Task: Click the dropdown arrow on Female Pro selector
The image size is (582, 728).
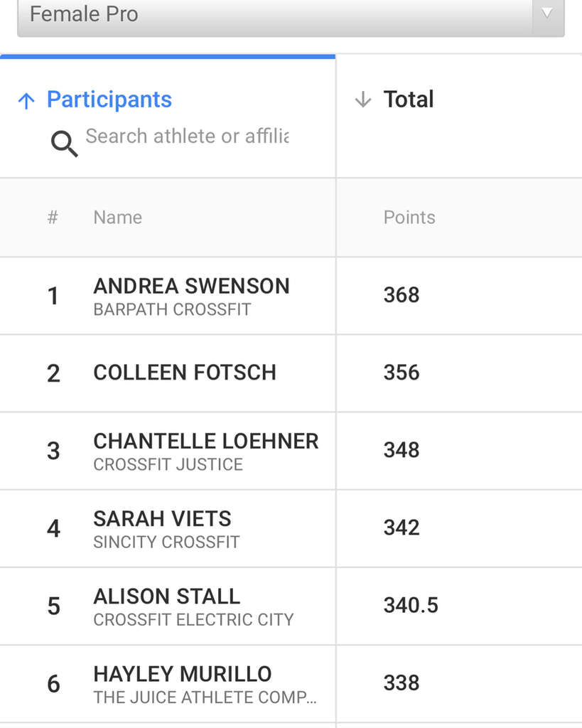Action: (x=548, y=13)
